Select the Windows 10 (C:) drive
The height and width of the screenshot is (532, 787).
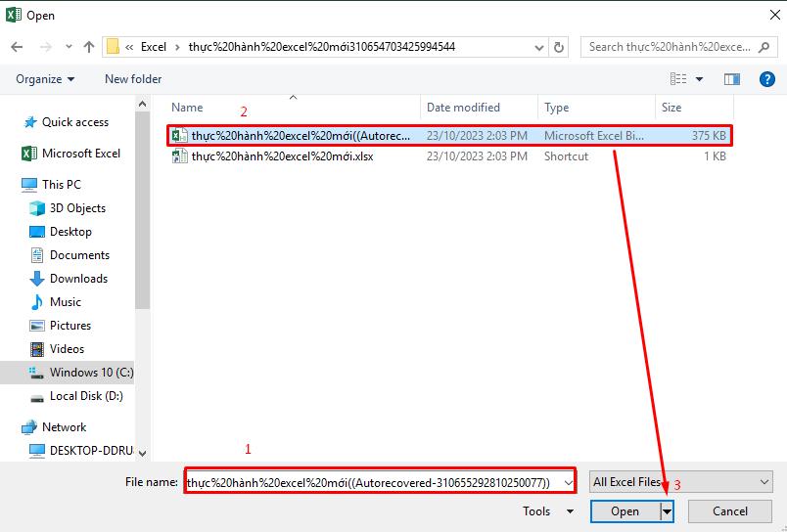(x=68, y=373)
